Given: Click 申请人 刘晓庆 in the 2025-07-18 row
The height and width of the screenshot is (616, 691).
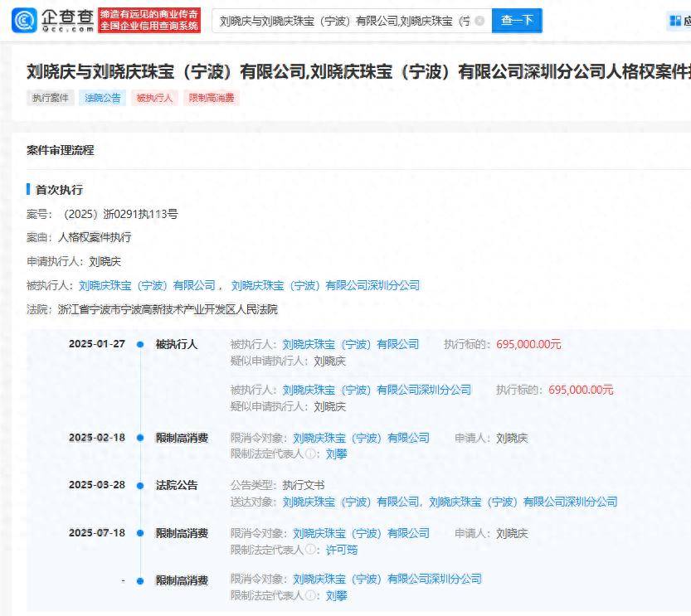Looking at the screenshot, I should pos(512,534).
